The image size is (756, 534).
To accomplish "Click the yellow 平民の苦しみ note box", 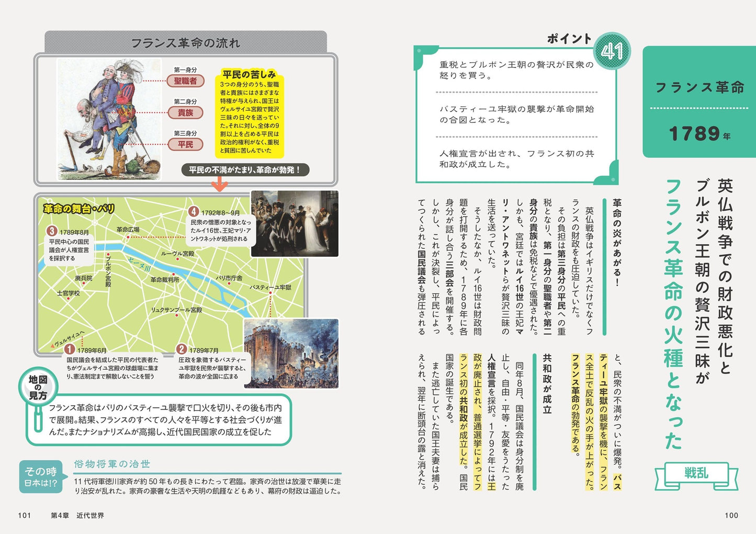I will coord(249,113).
